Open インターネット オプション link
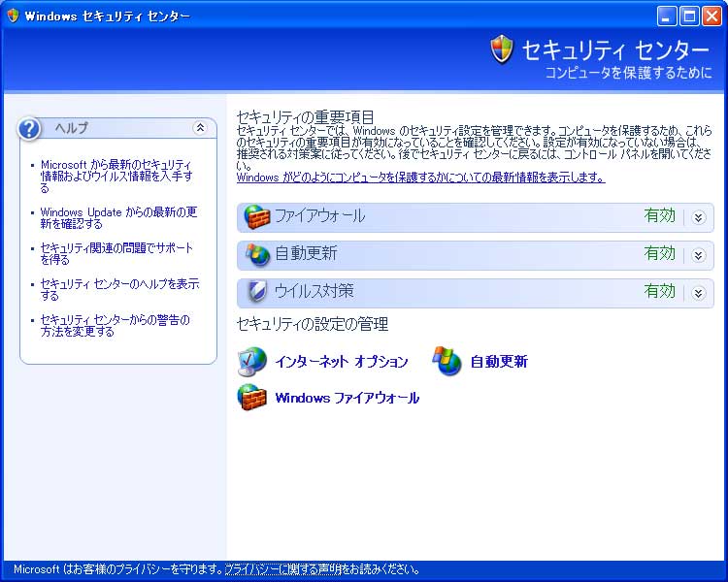Screen dimensions: 728x582 342,362
